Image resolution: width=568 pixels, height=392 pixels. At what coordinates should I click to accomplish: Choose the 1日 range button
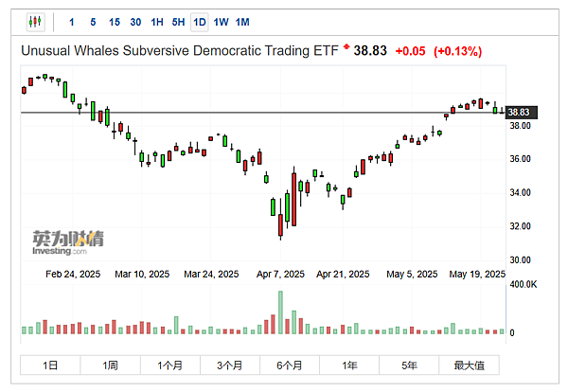click(x=50, y=365)
